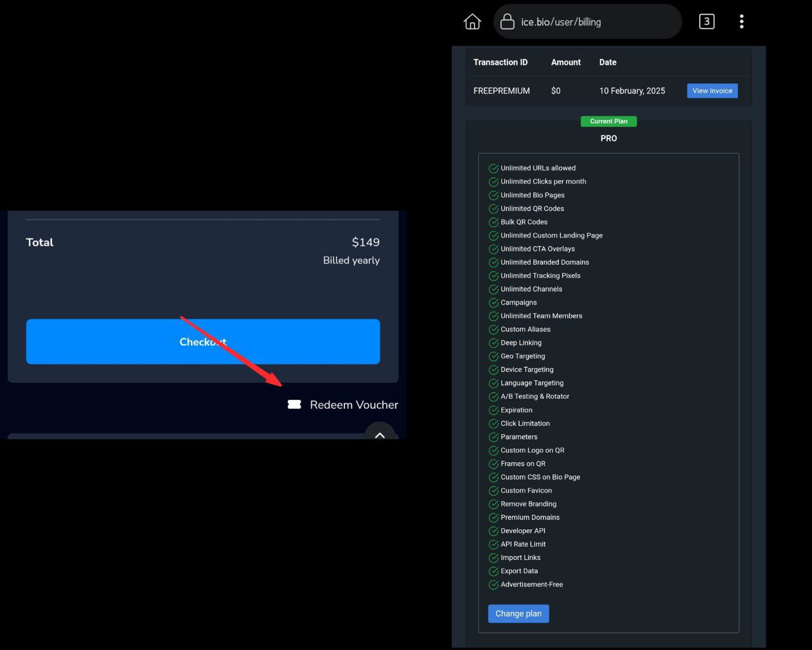Click the Redeem Voucher link
This screenshot has width=812, height=650.
pos(353,405)
